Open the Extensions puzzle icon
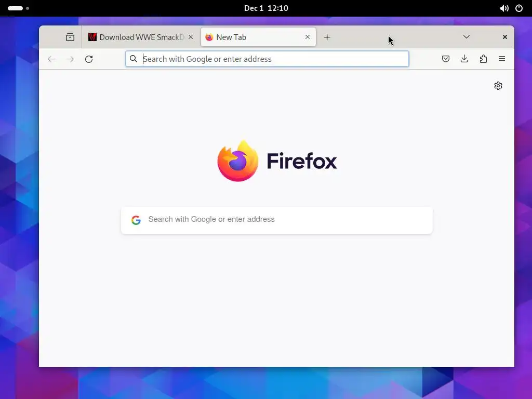 coord(483,59)
